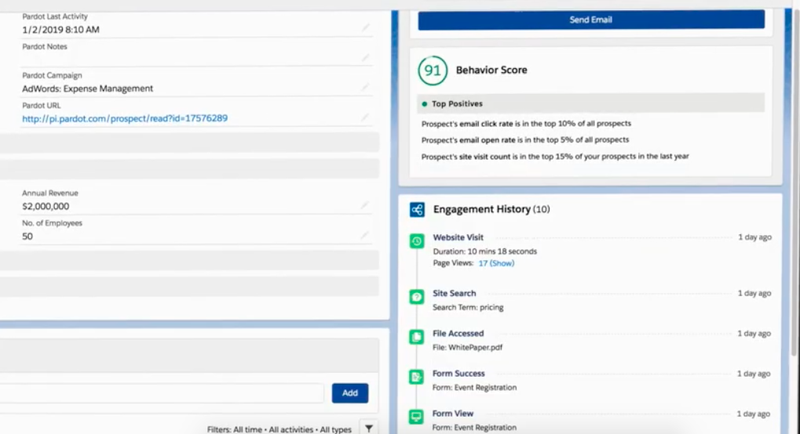Viewport: 800px width, 434px height.
Task: Select the $2,000,000 annual revenue value
Action: coord(45,207)
